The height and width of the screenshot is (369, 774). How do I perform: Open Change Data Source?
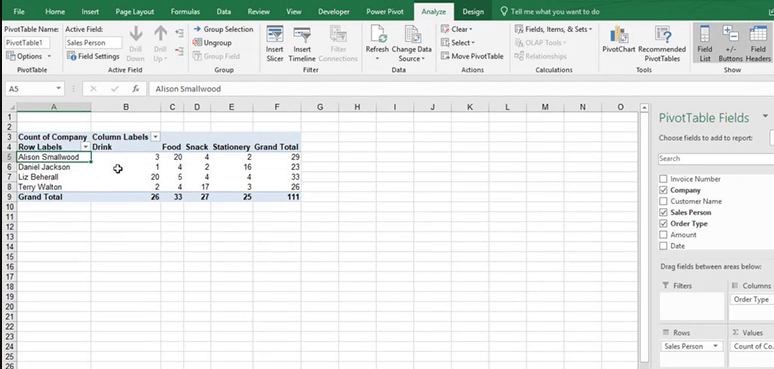[411, 44]
